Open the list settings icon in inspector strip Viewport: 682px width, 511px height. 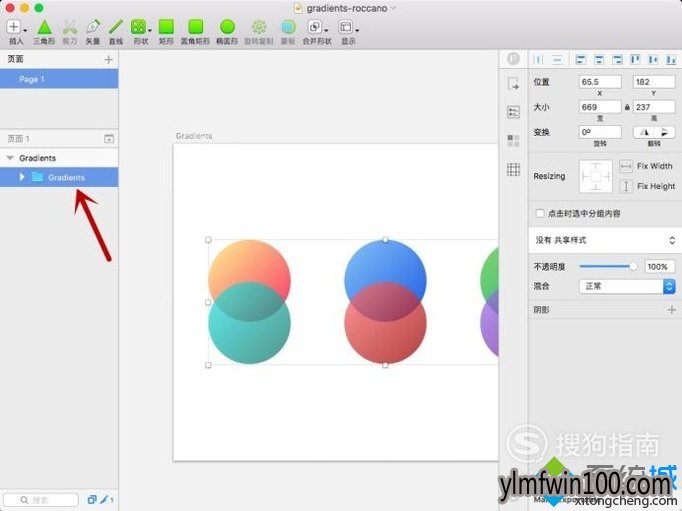(513, 112)
